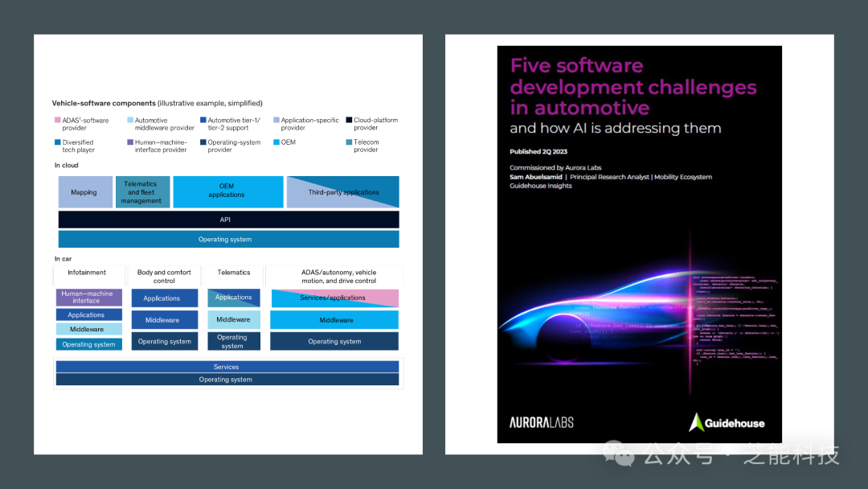868x489 pixels.
Task: Click the Guidehouse logo on the cover
Action: coord(727,422)
